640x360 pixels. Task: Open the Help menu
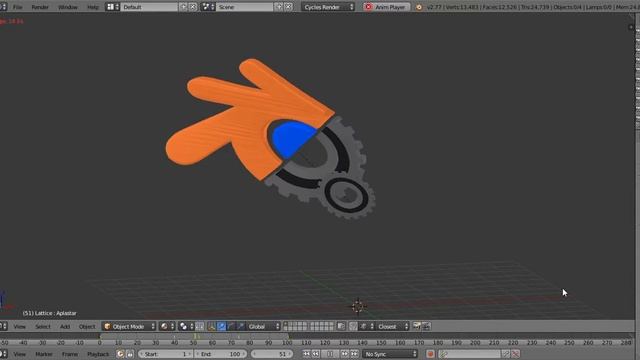pyautogui.click(x=93, y=7)
